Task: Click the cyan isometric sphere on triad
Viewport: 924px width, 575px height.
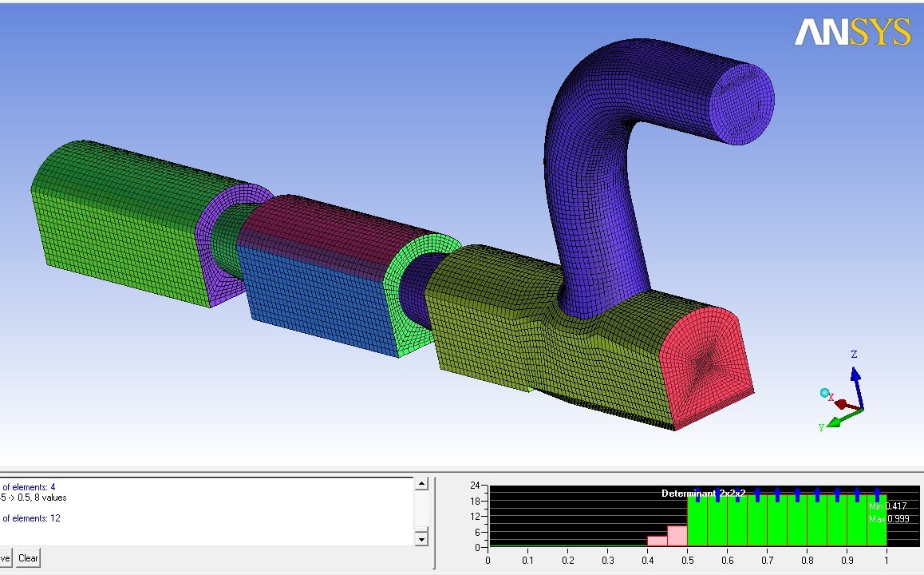Action: click(x=825, y=393)
